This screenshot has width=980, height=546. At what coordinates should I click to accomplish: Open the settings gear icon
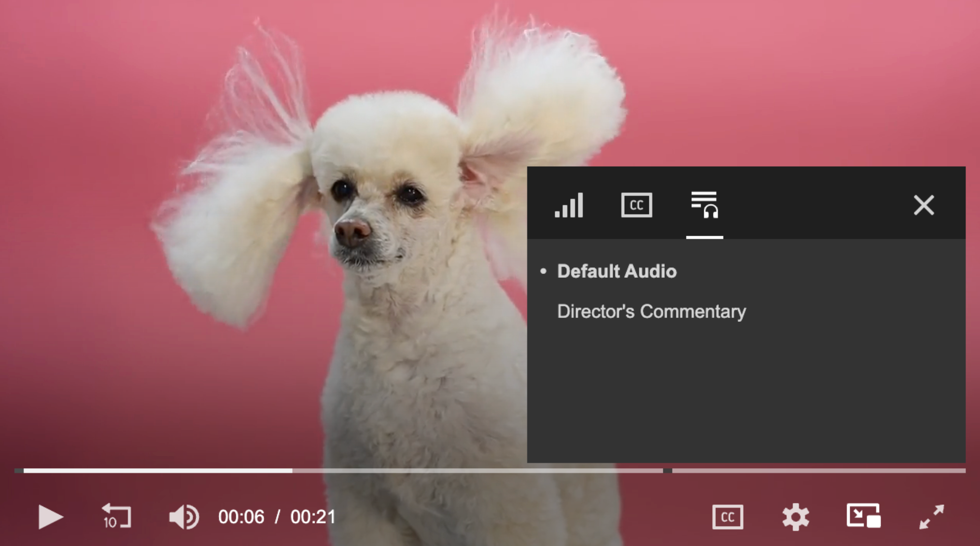[795, 517]
